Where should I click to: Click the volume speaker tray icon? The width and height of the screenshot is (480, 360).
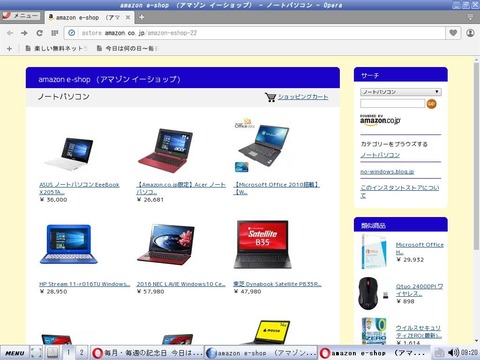coord(453,353)
